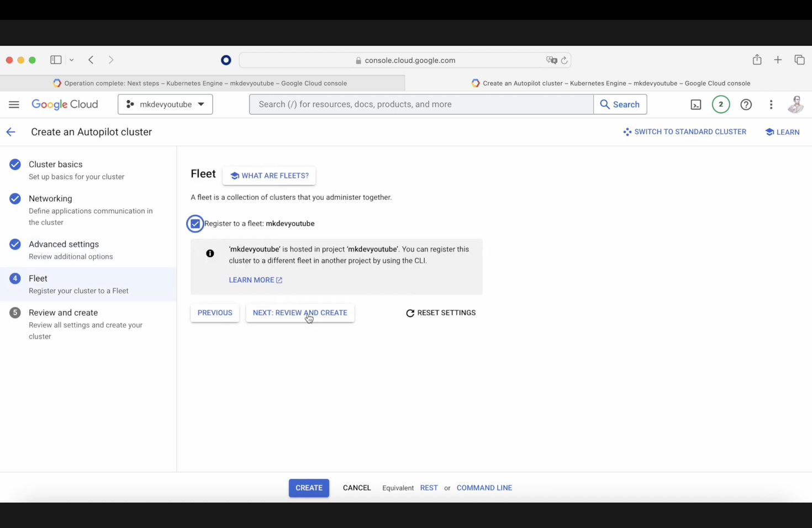Switch to Operation complete browser tab

[x=202, y=83]
